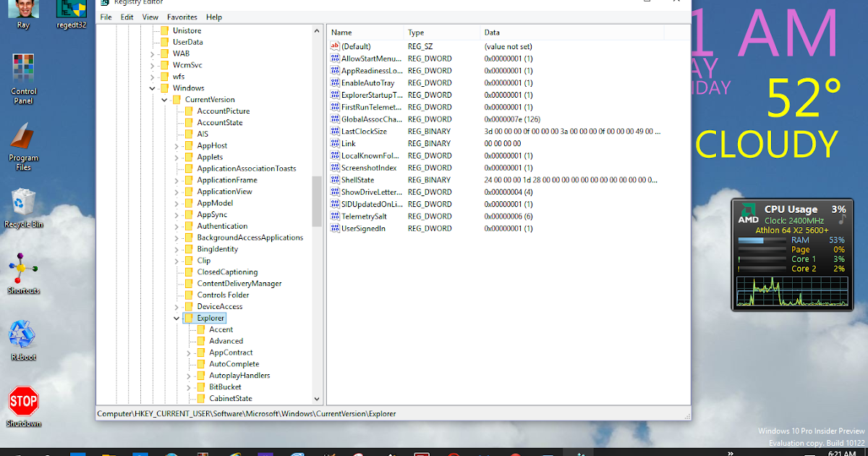Click the (Default) string value icon

[335, 46]
